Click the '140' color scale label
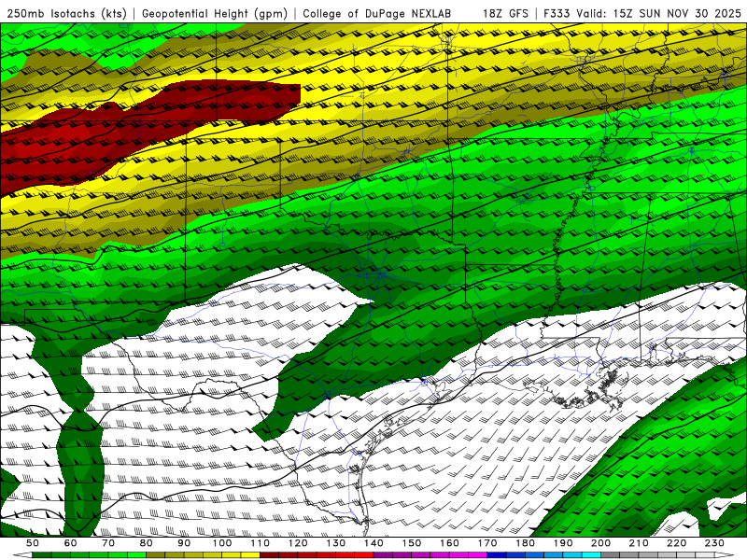Screen dimensions: 747x560 click(373, 543)
